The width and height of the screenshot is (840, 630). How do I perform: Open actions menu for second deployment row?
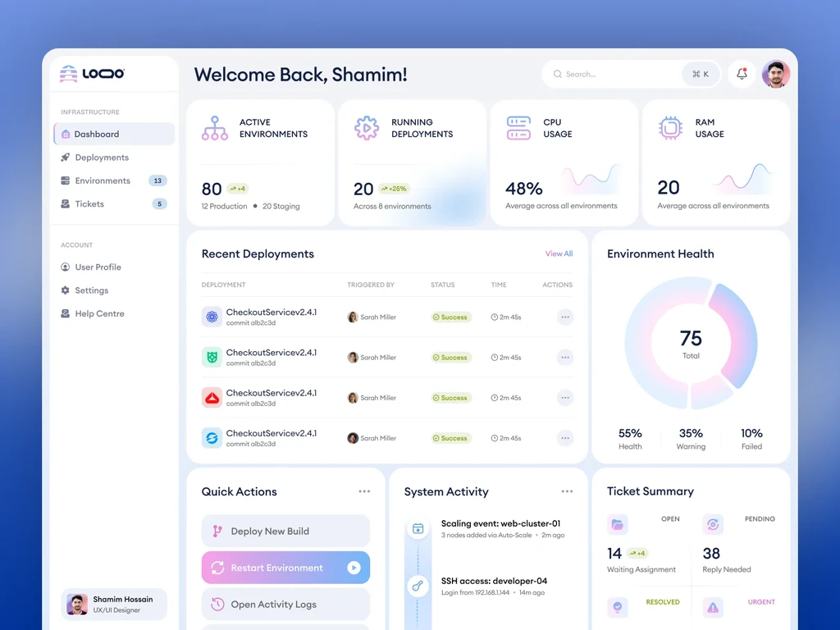click(565, 358)
